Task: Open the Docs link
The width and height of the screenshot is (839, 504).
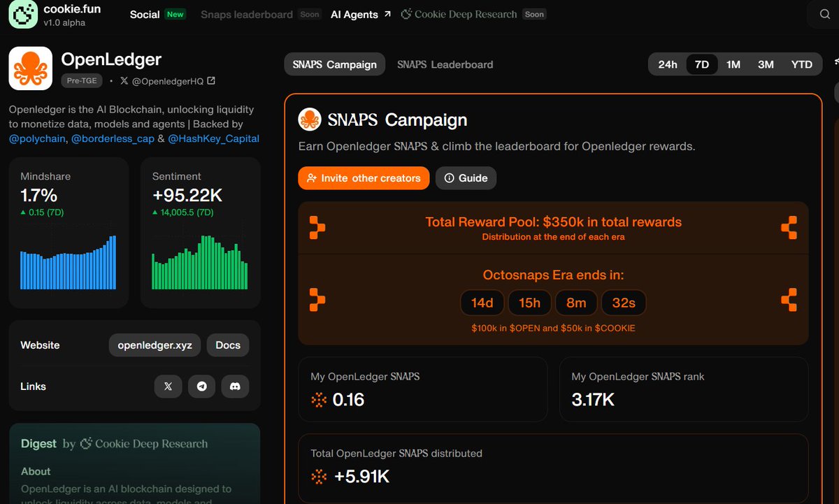Action: (227, 345)
